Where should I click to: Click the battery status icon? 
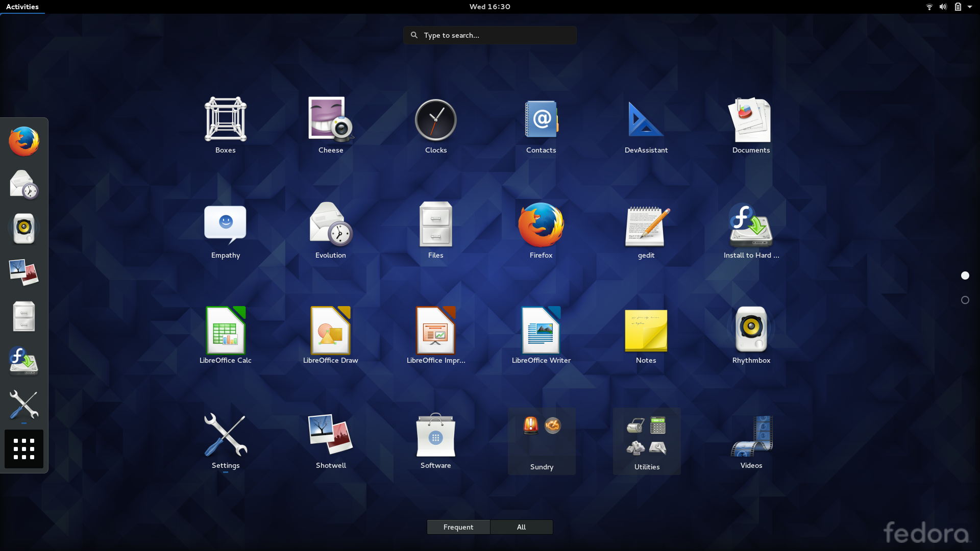pos(958,7)
